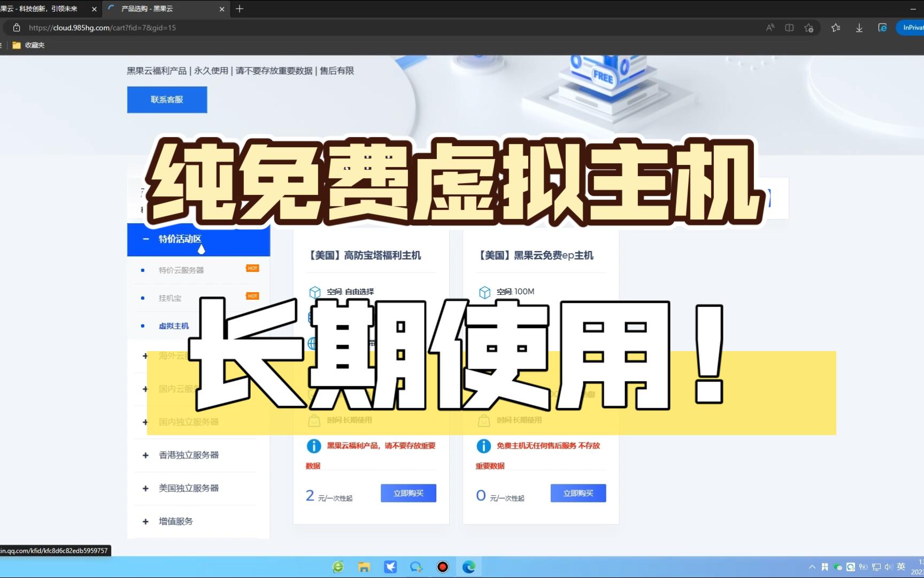Click the volume speaker tray icon
The image size is (924, 578).
[888, 567]
